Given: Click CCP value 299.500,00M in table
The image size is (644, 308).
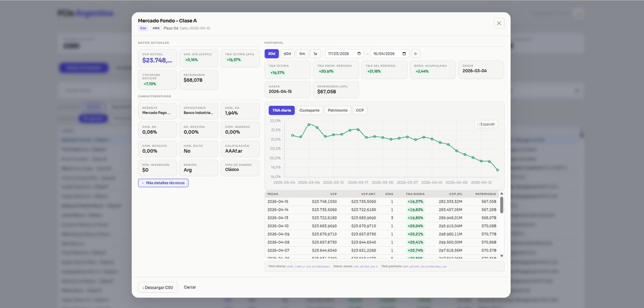Looking at the screenshot, I should (451, 242).
